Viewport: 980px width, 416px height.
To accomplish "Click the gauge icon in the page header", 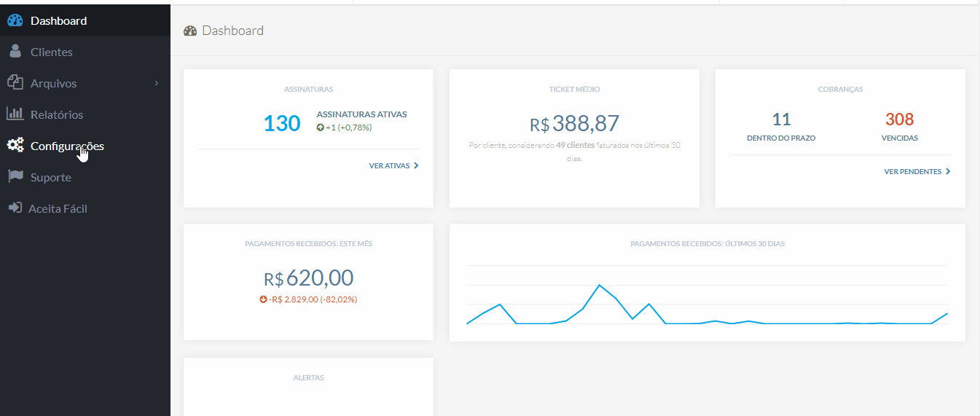I will (x=190, y=31).
